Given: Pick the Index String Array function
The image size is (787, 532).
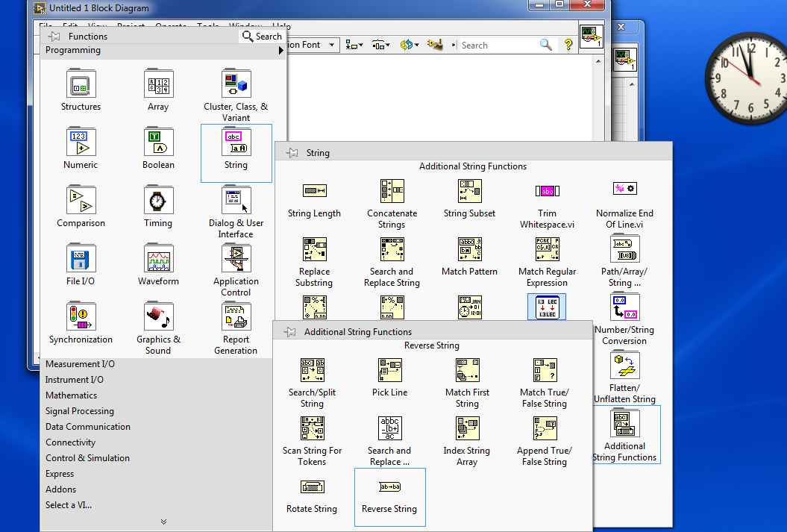Looking at the screenshot, I should tap(466, 428).
